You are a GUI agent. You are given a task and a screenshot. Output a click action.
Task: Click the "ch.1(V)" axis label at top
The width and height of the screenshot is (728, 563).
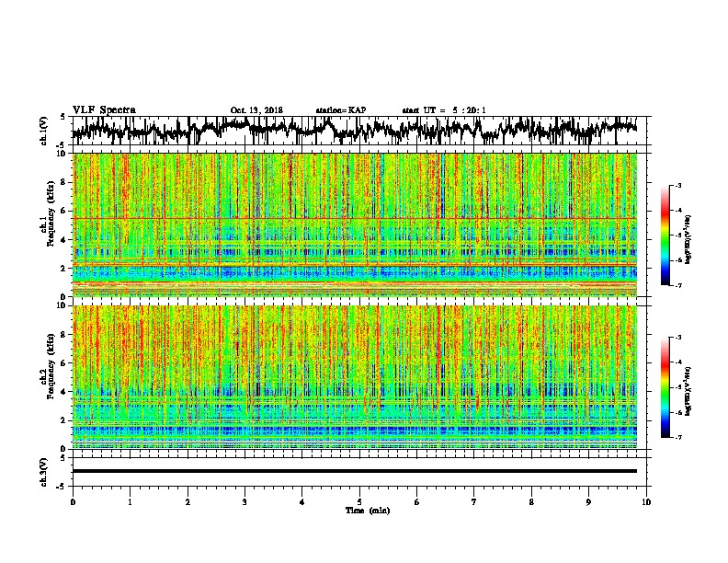pyautogui.click(x=44, y=131)
